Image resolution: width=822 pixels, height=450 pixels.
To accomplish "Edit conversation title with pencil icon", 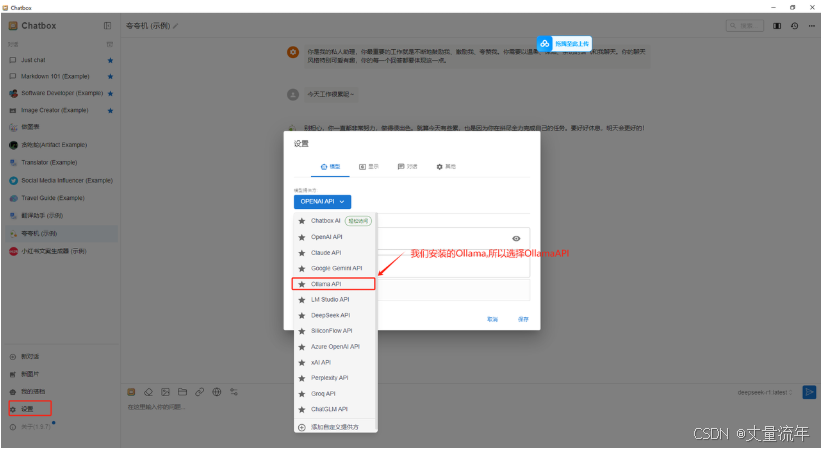I will click(176, 26).
